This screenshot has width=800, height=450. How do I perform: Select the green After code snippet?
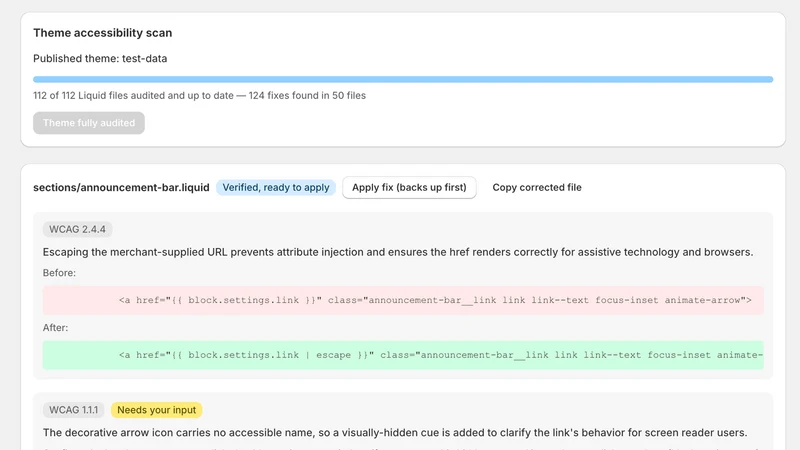(x=403, y=355)
